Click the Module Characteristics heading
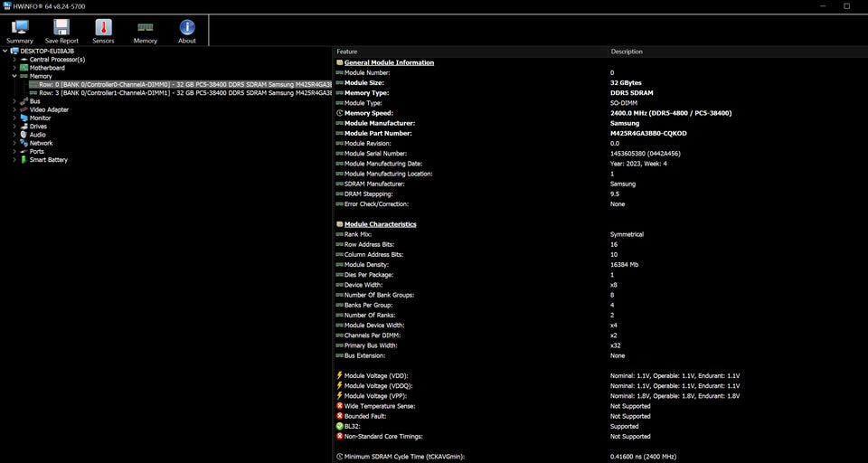Screen dimensions: 868x463 381,224
